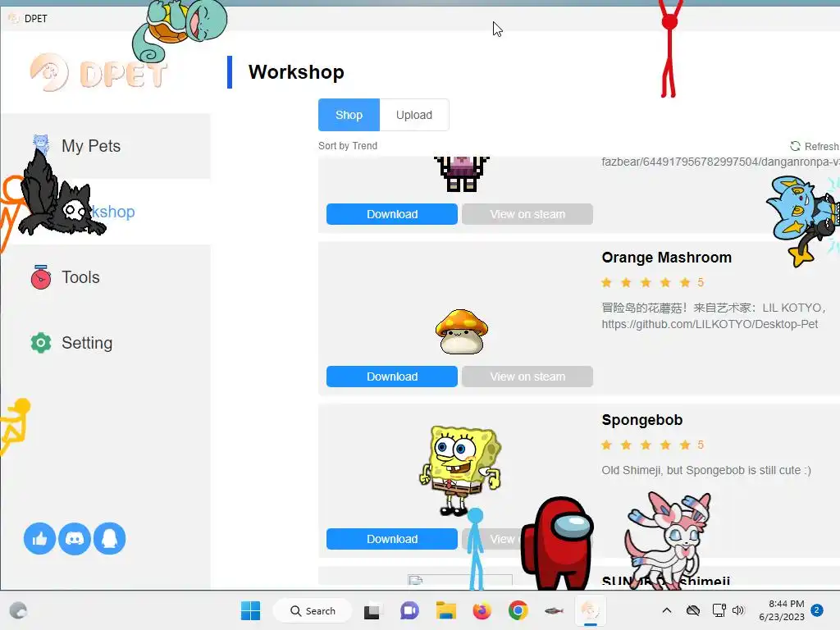
Task: Click the widgets icon at taskbar left
Action: (x=18, y=610)
